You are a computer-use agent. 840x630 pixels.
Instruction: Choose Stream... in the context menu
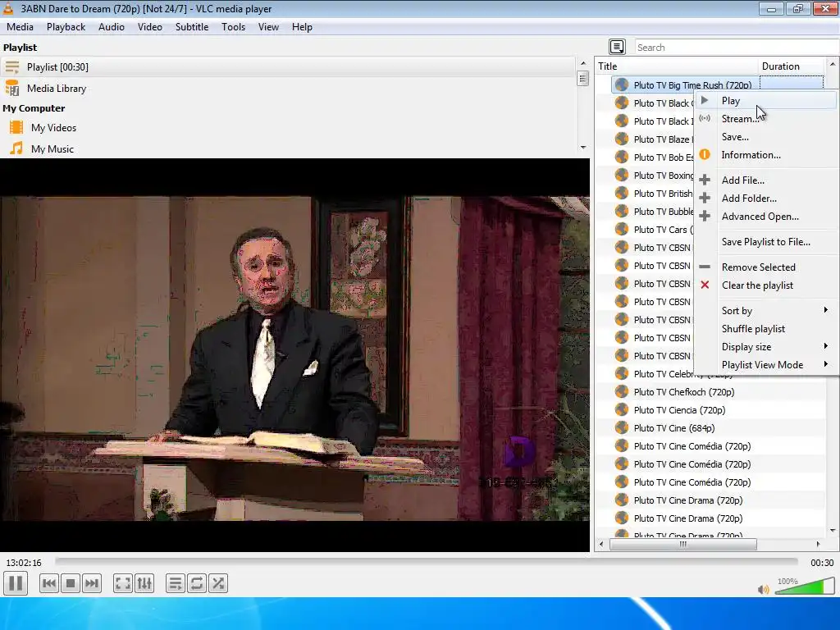(766, 119)
